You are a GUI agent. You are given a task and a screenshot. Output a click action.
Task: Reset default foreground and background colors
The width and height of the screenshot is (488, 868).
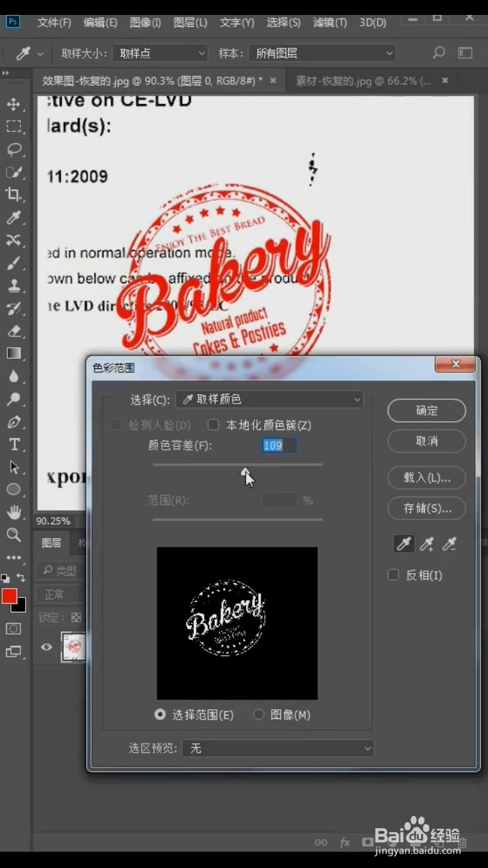click(5, 578)
